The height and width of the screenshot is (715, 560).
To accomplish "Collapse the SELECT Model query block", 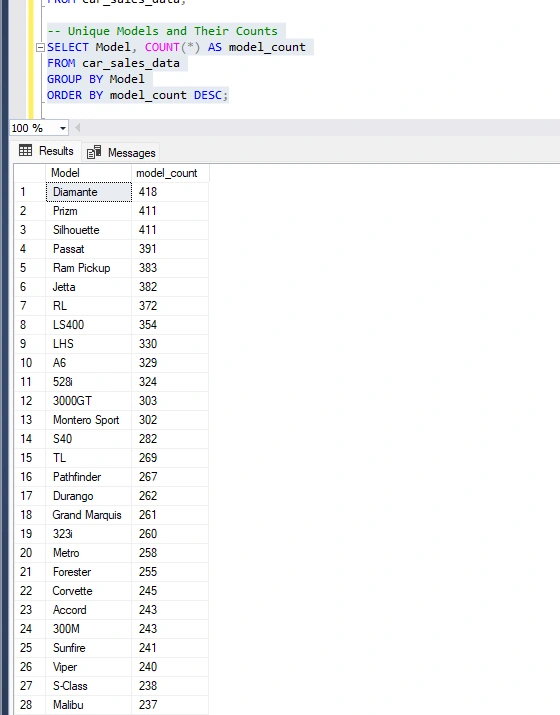I will click(x=40, y=47).
